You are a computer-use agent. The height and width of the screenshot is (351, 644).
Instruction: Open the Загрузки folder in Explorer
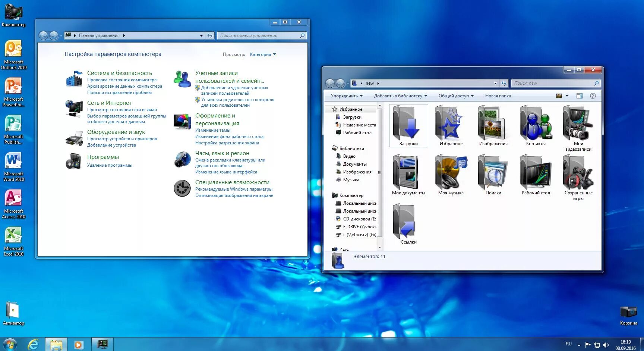tap(408, 125)
